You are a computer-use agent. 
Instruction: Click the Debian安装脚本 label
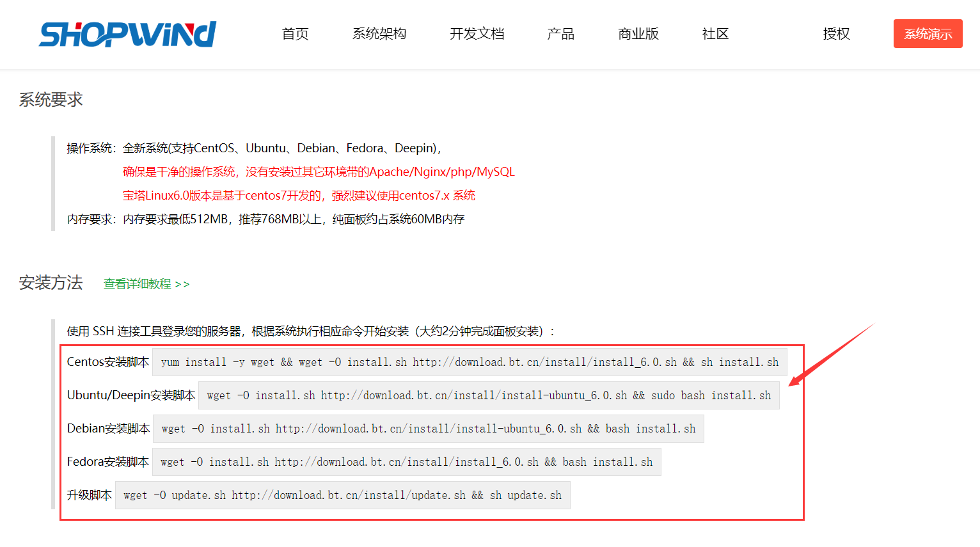[109, 429]
